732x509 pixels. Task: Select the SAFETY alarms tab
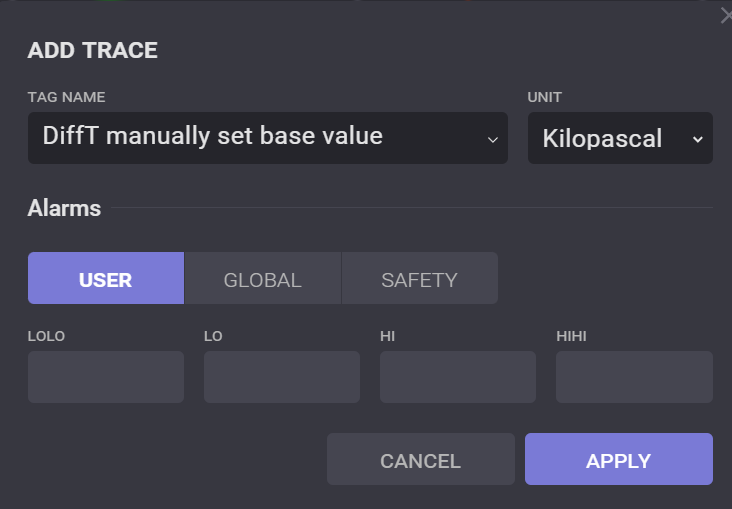point(419,279)
